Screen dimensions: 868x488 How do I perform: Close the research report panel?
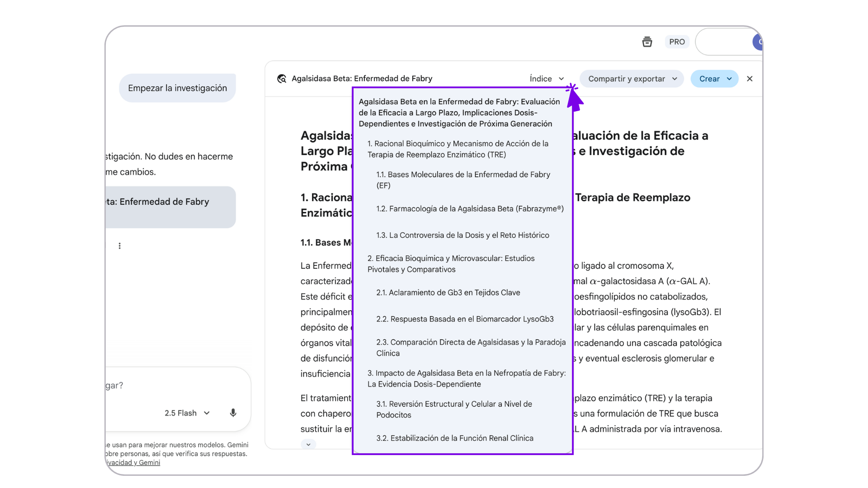pyautogui.click(x=750, y=79)
